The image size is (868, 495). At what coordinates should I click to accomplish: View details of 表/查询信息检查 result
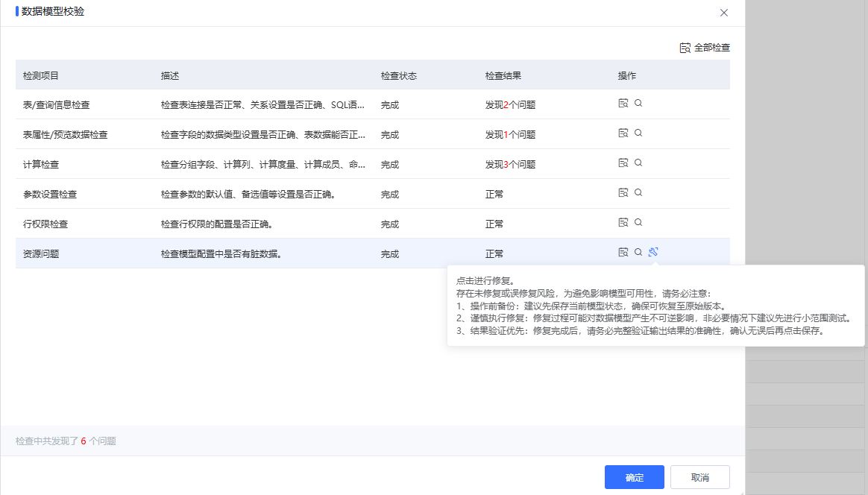(638, 104)
